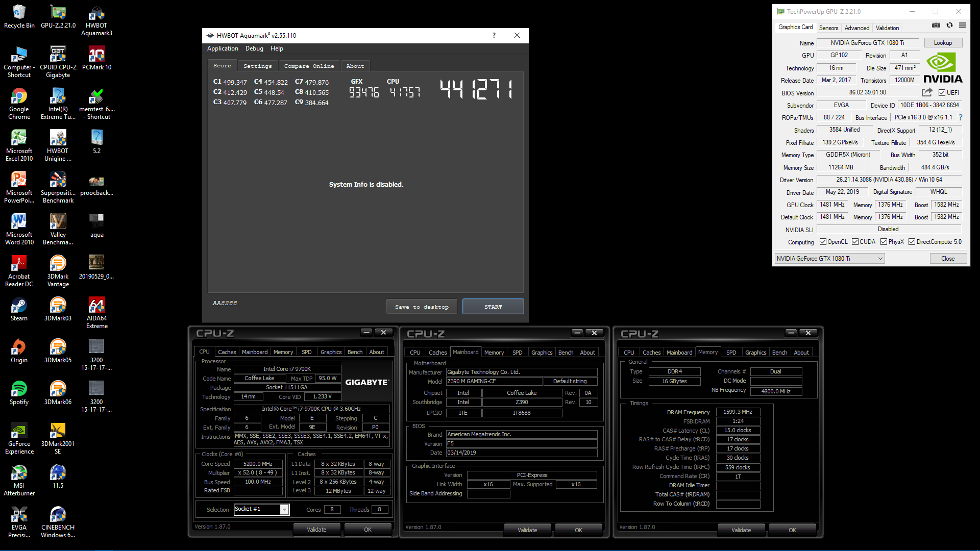Image resolution: width=980 pixels, height=551 pixels.
Task: Click Lookup button in GPU-Z
Action: 943,43
